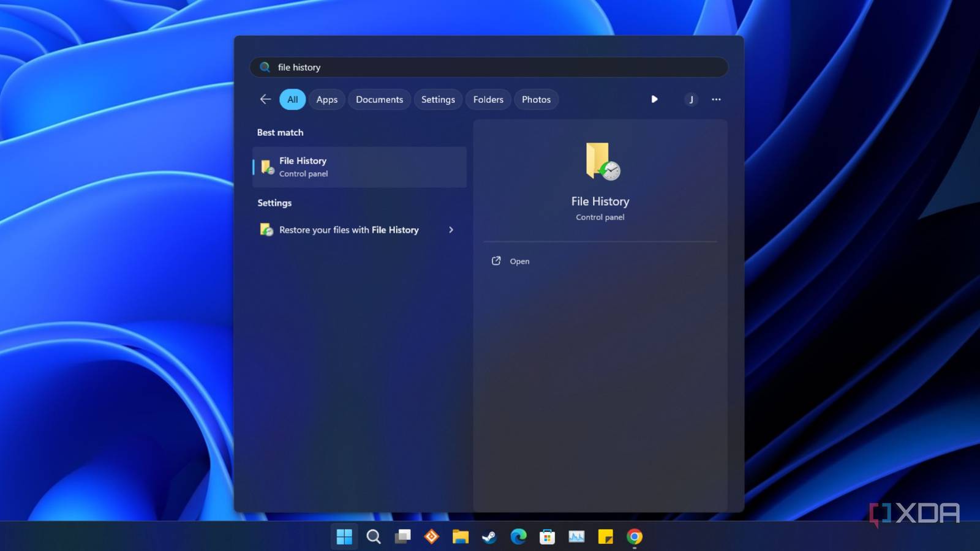Select the Folders filter button
Screen dimensions: 980x551
488,99
